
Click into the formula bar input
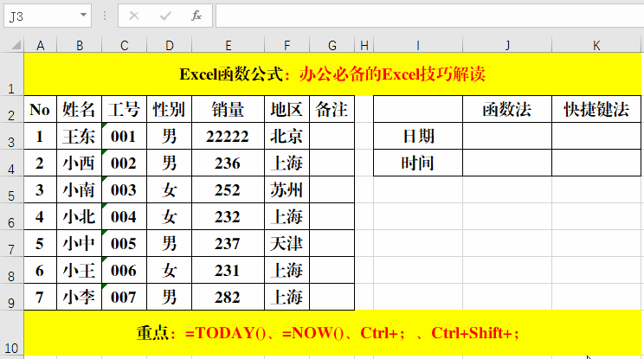[429, 16]
